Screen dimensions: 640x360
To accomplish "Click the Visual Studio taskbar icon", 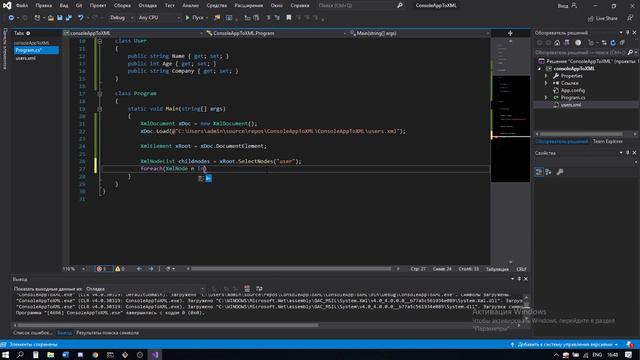I will pos(155,355).
